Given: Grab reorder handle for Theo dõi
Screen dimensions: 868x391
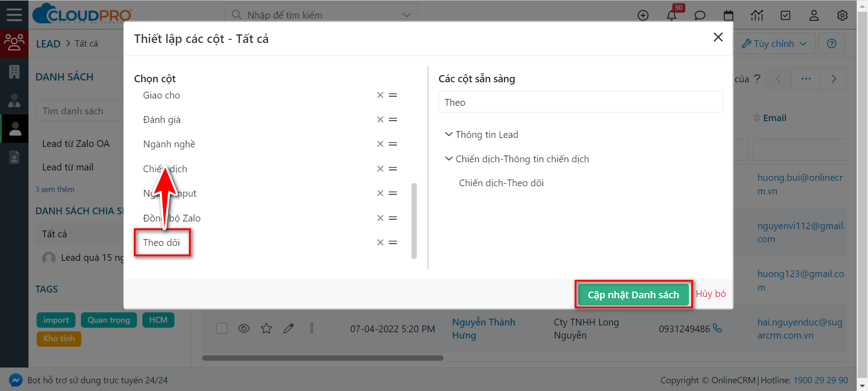Looking at the screenshot, I should pyautogui.click(x=393, y=242).
